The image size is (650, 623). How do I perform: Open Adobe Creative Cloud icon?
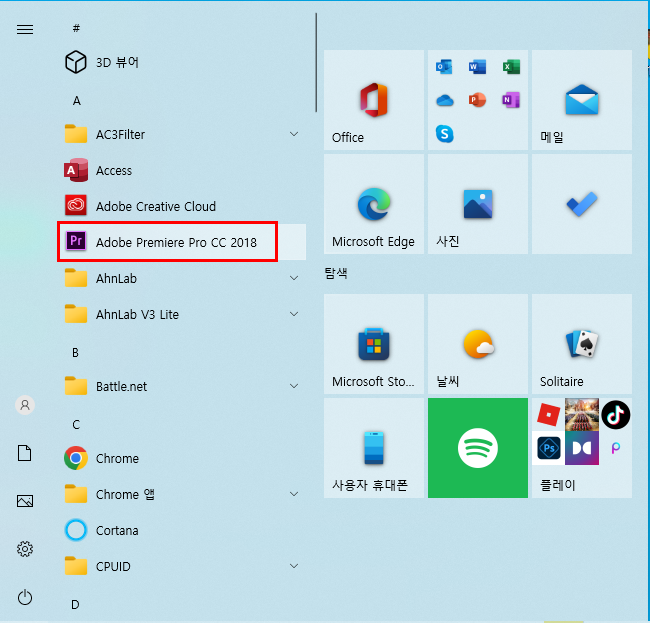pos(76,206)
